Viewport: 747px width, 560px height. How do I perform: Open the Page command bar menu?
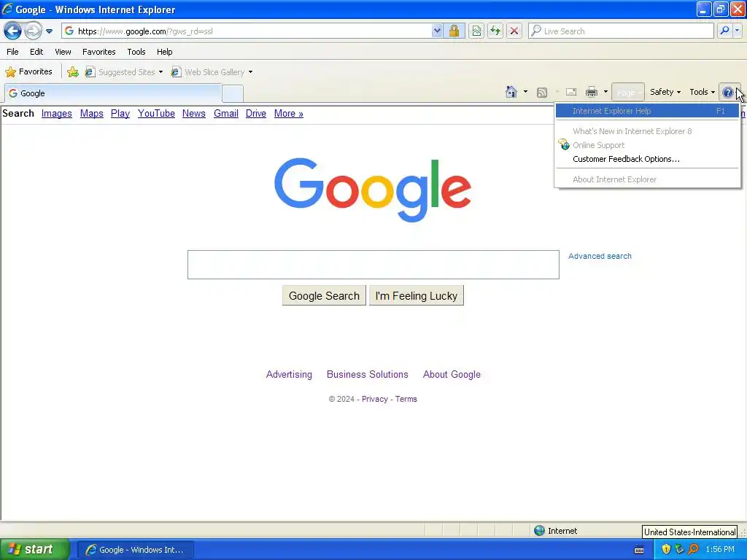coord(628,92)
